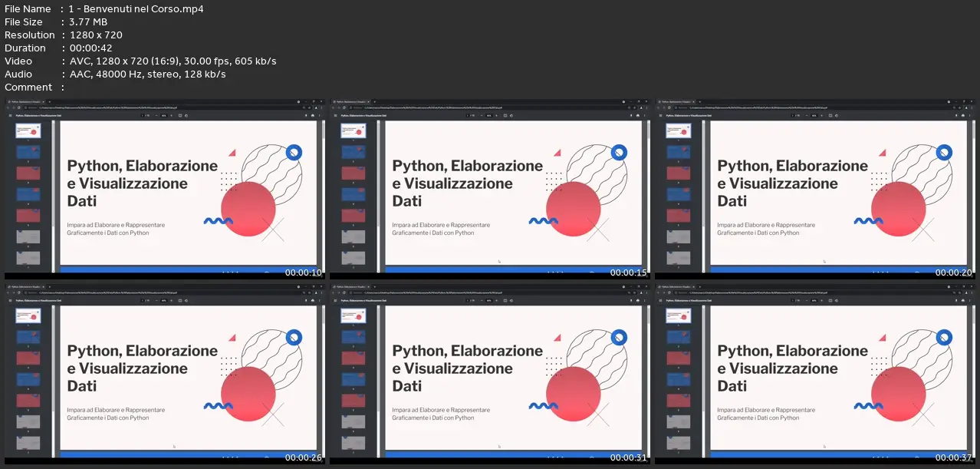Viewport: 980px width, 469px height.
Task: Click the rotate icon in the 00:00:15 frame
Action: (x=511, y=116)
